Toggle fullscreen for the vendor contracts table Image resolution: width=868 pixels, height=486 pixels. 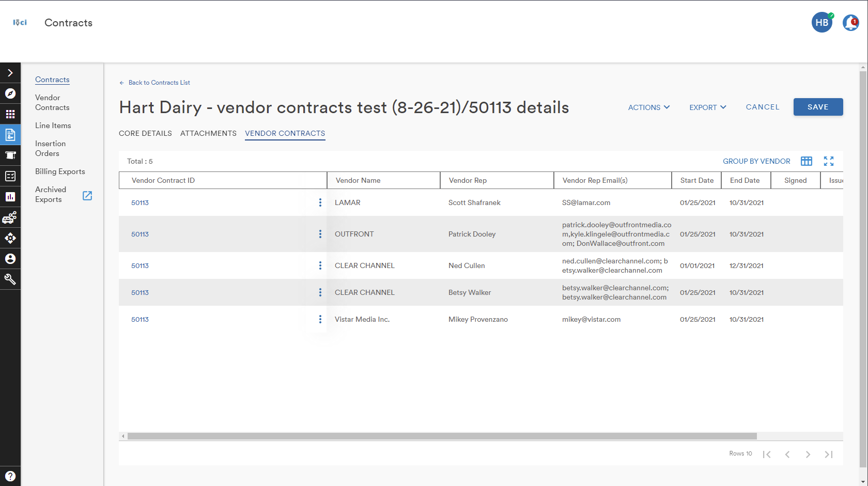pyautogui.click(x=829, y=161)
